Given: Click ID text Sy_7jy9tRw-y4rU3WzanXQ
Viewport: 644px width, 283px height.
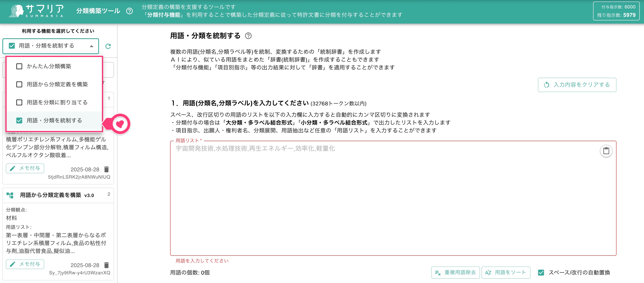Looking at the screenshot, I should pos(80,273).
